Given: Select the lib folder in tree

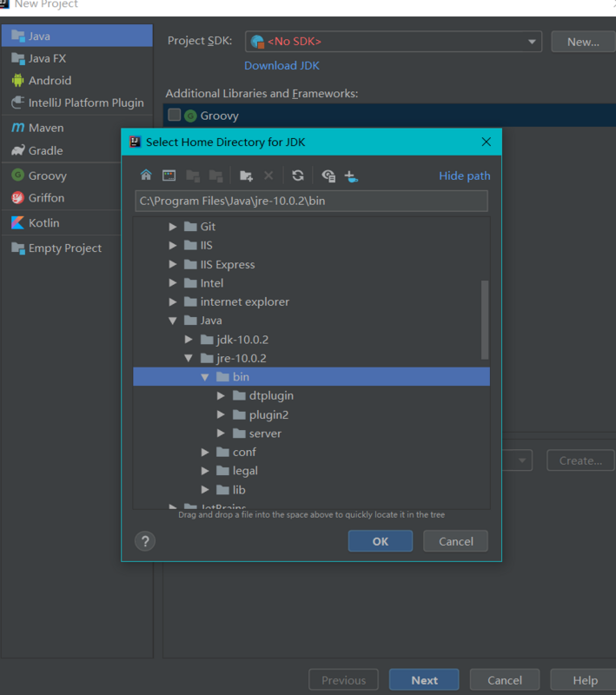Looking at the screenshot, I should [311, 490].
